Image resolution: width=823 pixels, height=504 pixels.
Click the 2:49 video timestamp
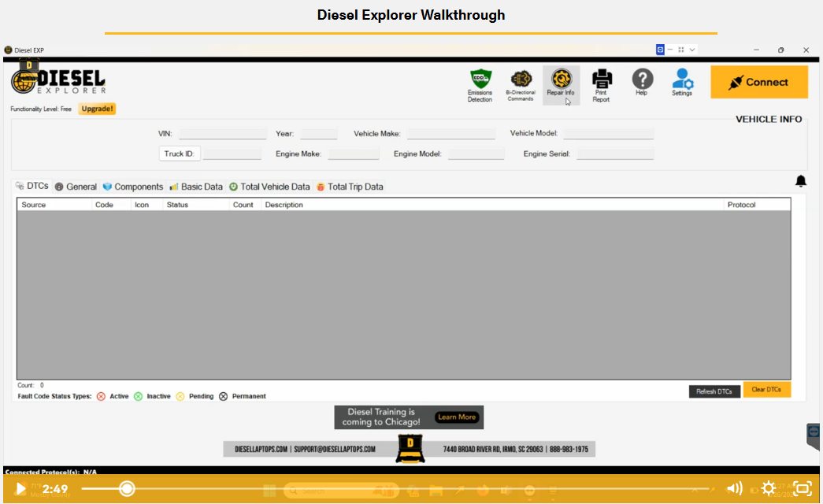tap(55, 489)
